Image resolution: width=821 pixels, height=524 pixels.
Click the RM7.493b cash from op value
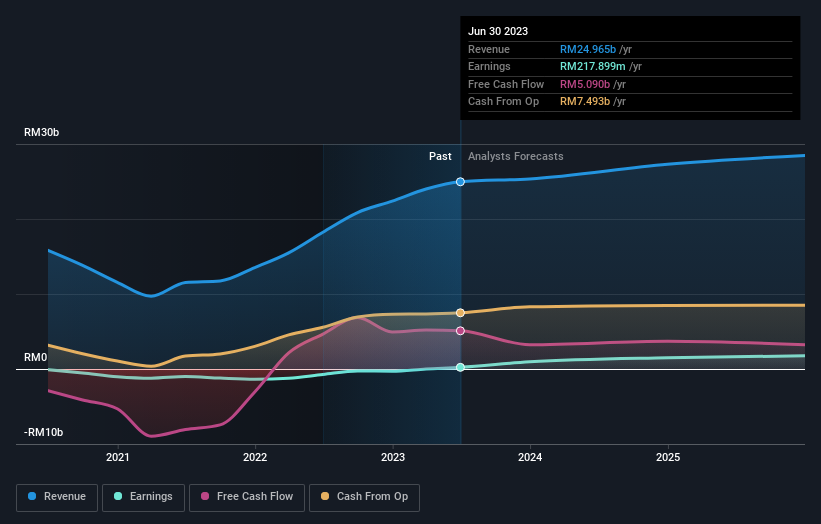pyautogui.click(x=585, y=102)
